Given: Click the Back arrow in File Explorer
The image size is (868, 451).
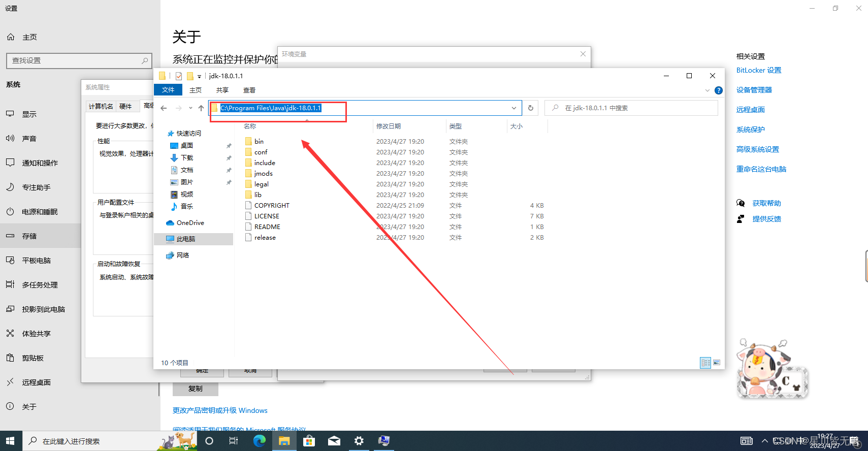Looking at the screenshot, I should point(164,108).
